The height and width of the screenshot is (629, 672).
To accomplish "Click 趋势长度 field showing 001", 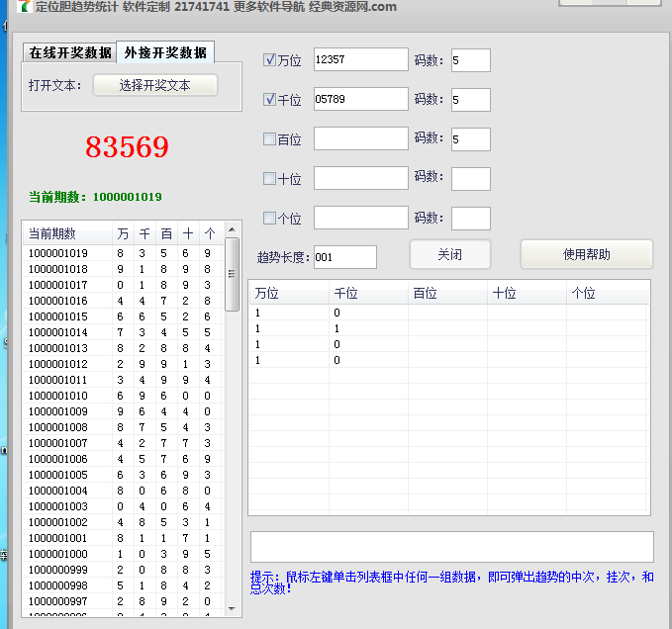I will click(x=345, y=257).
